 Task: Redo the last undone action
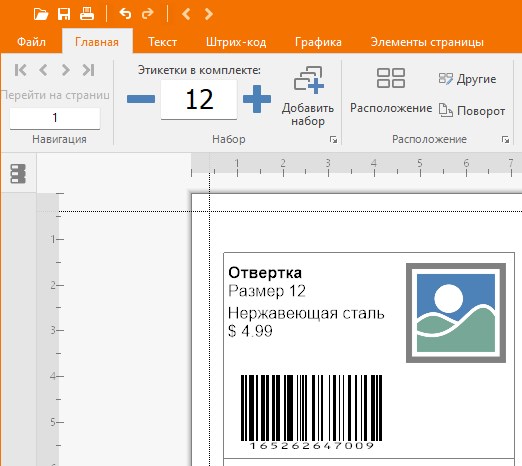(147, 14)
